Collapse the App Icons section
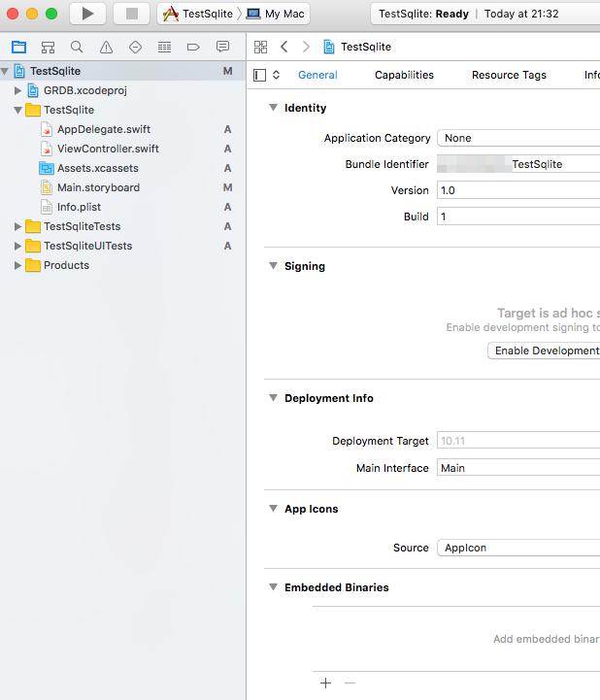Viewport: 600px width, 700px height. coord(273,509)
